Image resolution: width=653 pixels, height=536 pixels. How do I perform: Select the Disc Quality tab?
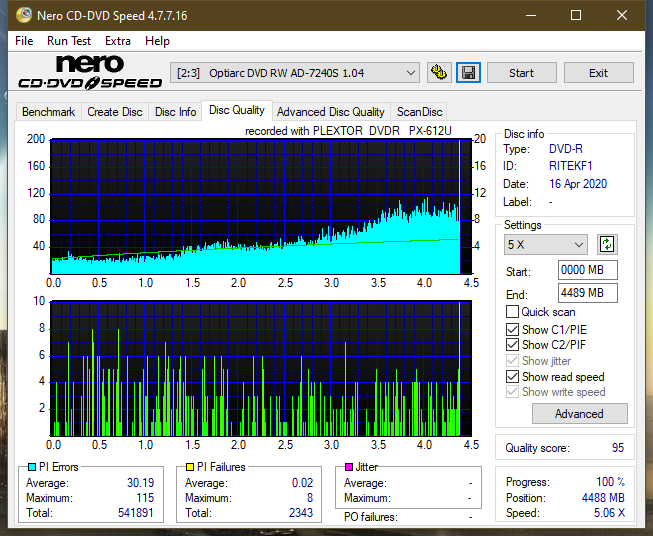[237, 110]
